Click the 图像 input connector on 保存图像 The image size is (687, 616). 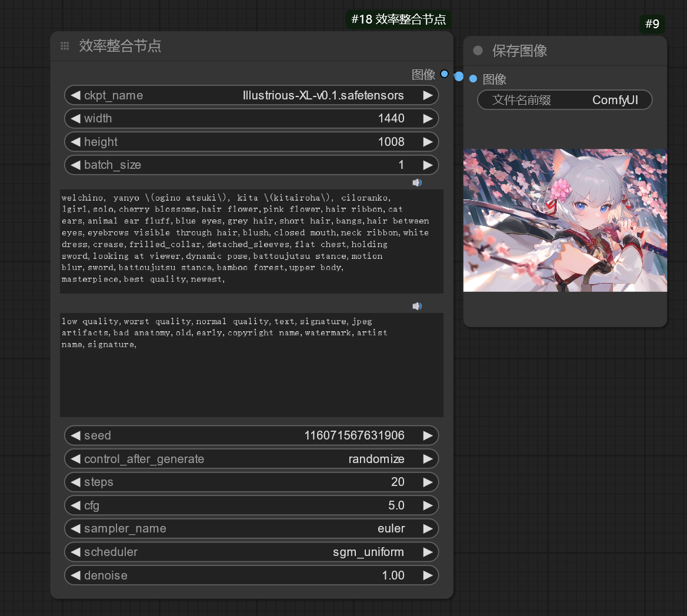point(473,79)
